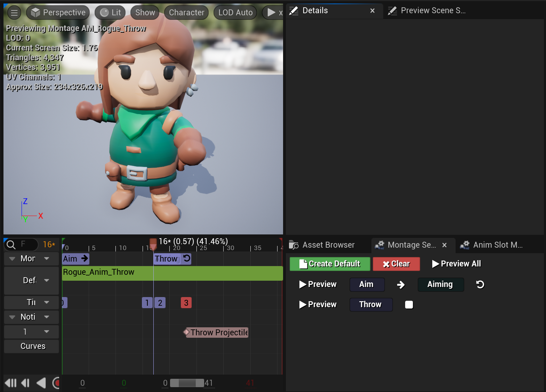
Task: Click the first range start value 0
Action: tap(82, 383)
